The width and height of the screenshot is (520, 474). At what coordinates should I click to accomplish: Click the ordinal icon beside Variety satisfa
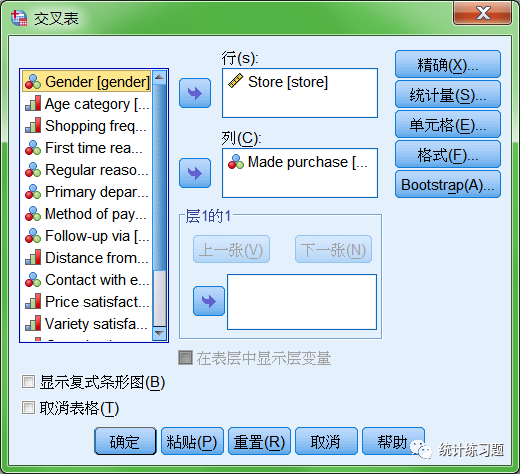[x=33, y=324]
